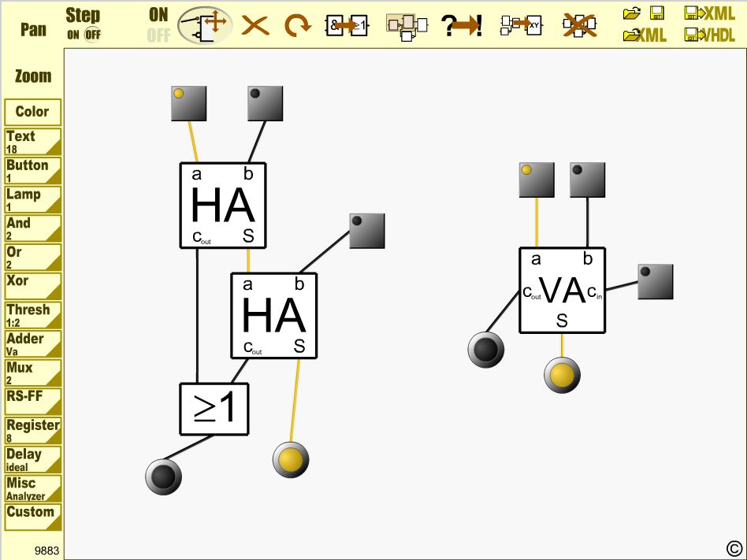747x560 pixels.
Task: Click the Xor component button
Action: pos(32,285)
